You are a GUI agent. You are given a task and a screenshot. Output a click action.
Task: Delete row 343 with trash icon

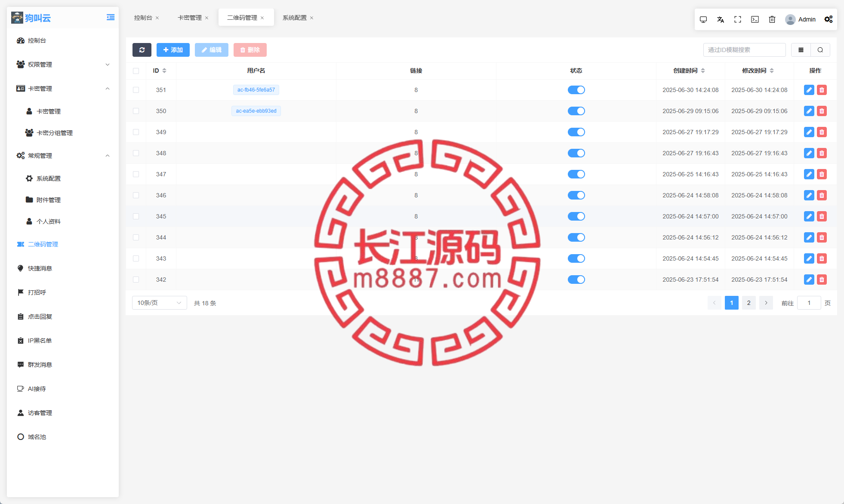coord(822,258)
